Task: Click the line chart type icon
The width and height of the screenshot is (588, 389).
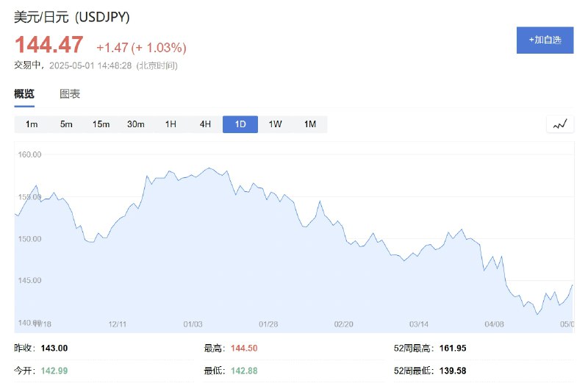Action: pyautogui.click(x=560, y=124)
